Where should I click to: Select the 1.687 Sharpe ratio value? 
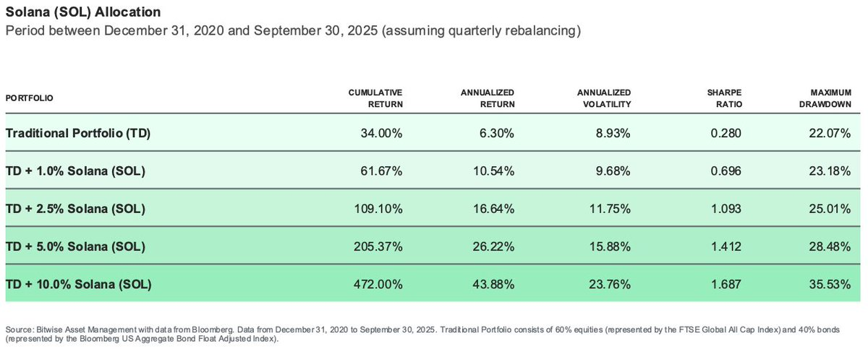[726, 284]
